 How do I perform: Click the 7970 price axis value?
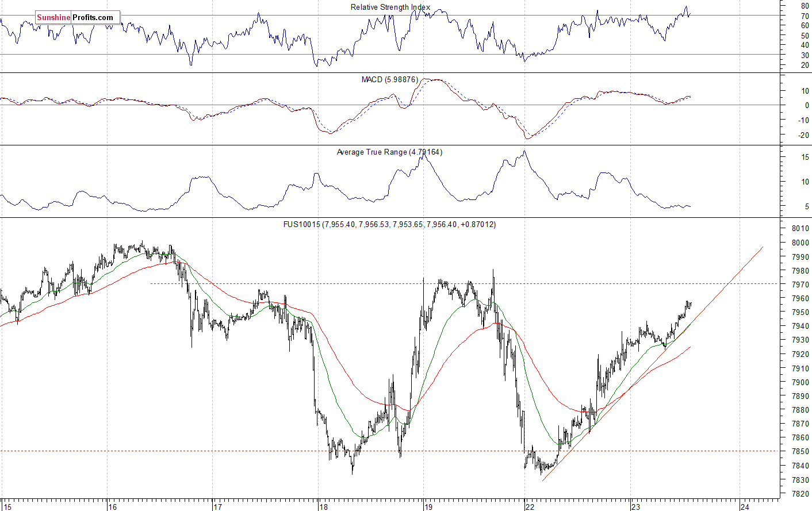(800, 285)
